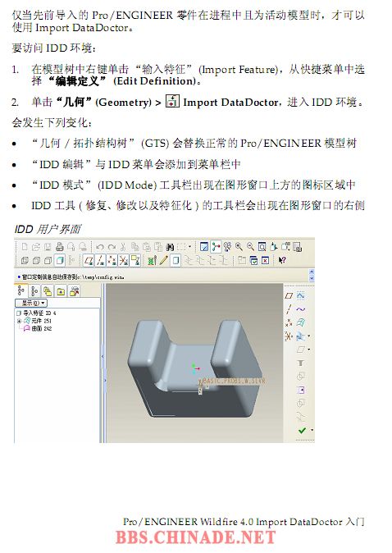Viewport: 392px width, 553px height.
Task: Switch to the first model tree tab
Action: (21, 291)
